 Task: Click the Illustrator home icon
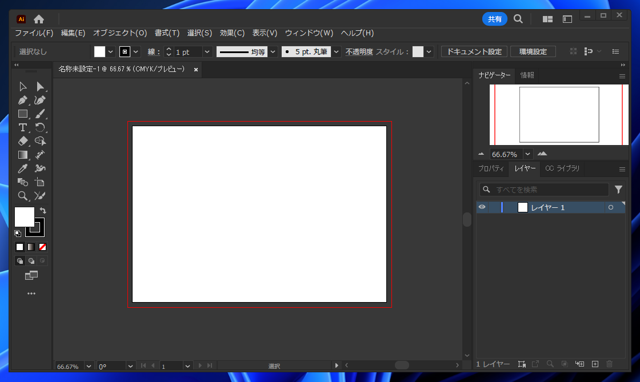pyautogui.click(x=39, y=19)
